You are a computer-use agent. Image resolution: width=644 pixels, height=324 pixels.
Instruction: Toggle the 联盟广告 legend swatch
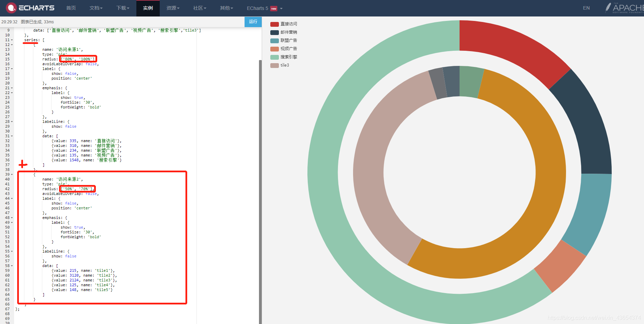[x=274, y=40]
